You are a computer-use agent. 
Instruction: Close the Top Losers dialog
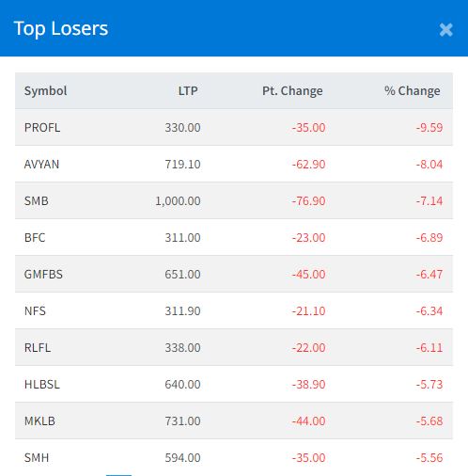click(x=445, y=30)
